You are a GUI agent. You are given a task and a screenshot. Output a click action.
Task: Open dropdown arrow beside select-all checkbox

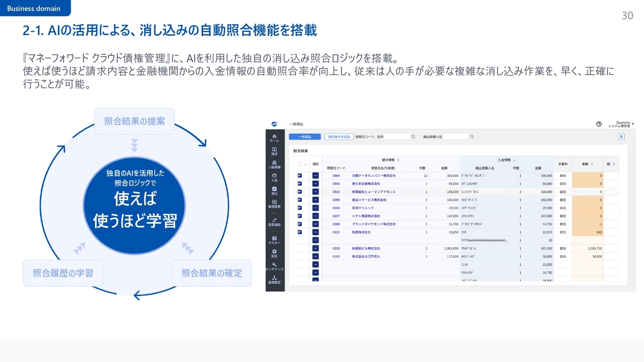(x=305, y=164)
